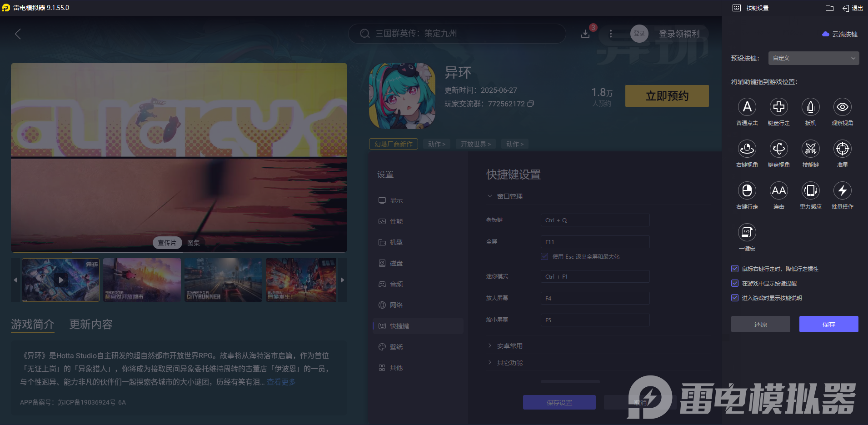The image size is (868, 425).
Task: Choose the 重力感应 (gravity sensor) icon
Action: tap(810, 191)
